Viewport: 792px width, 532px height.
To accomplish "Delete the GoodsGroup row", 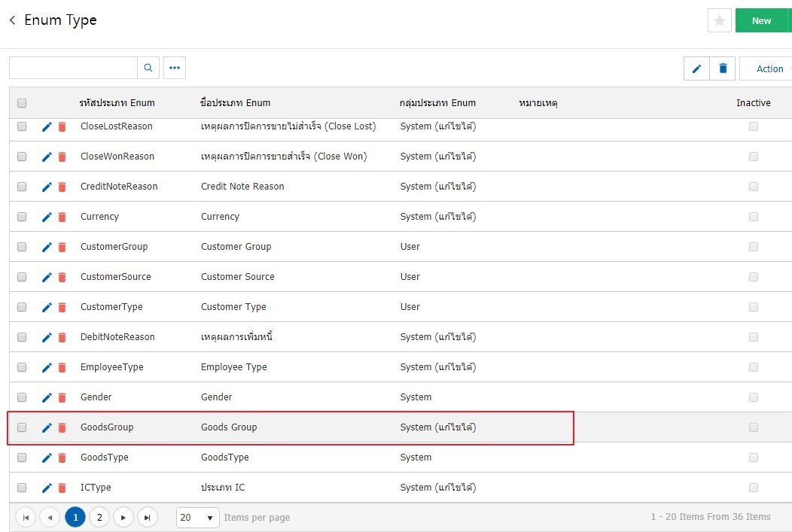I will point(62,427).
